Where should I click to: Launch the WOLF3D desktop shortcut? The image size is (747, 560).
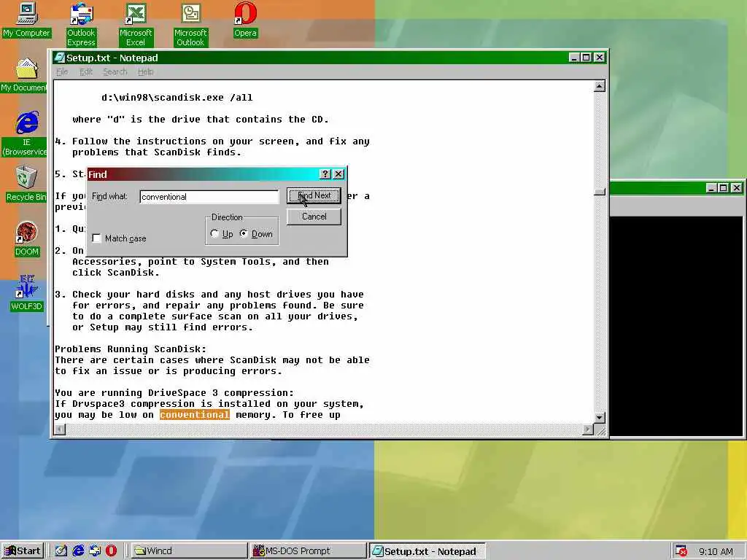point(27,293)
